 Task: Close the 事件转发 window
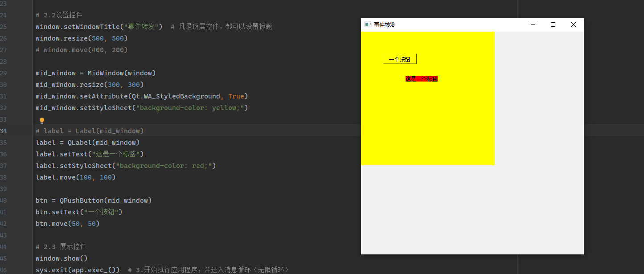[x=574, y=25]
